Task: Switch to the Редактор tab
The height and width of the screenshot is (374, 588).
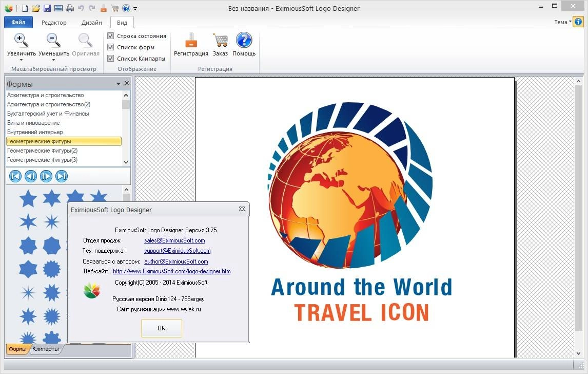Action: pos(54,23)
